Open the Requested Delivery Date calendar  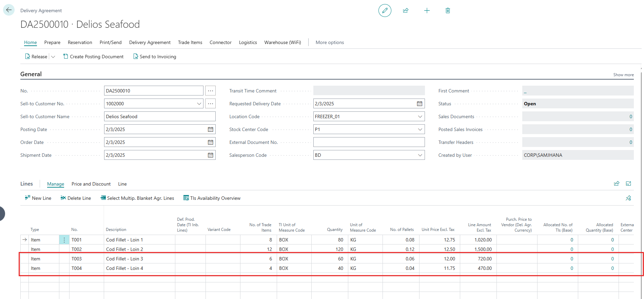coord(419,104)
